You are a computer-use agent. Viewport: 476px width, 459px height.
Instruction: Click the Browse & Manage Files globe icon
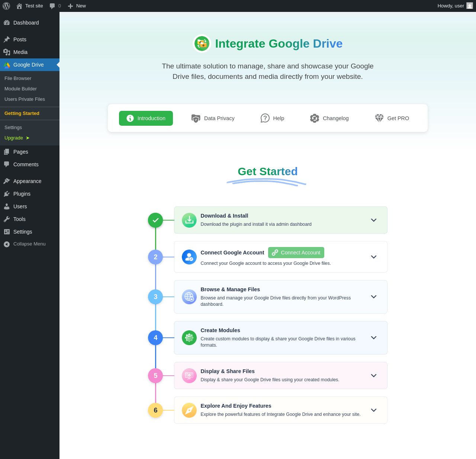[x=189, y=297]
